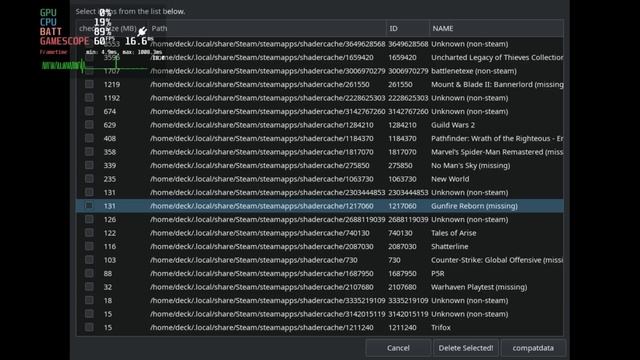Check the PSR row checkbox

point(89,273)
